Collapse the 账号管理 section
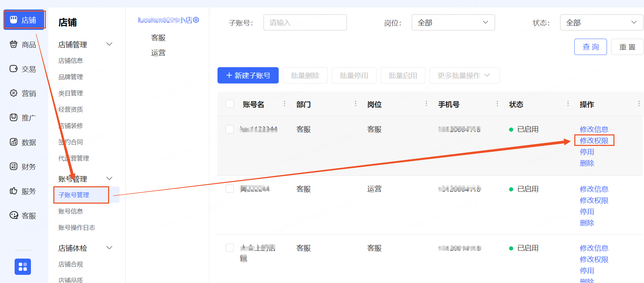 click(109, 178)
